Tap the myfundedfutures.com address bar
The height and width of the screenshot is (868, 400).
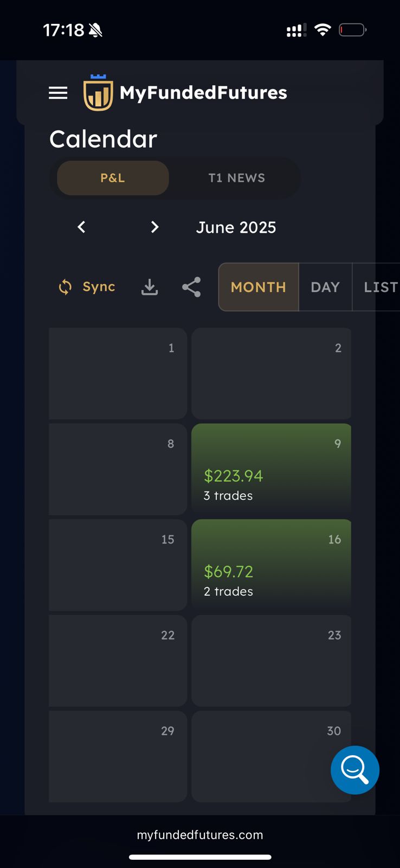pyautogui.click(x=200, y=835)
